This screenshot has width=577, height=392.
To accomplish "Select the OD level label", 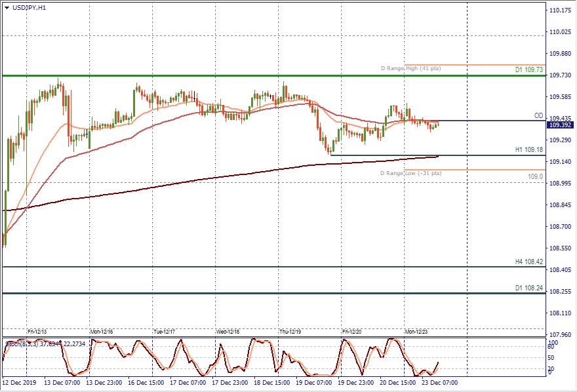I will click(538, 115).
